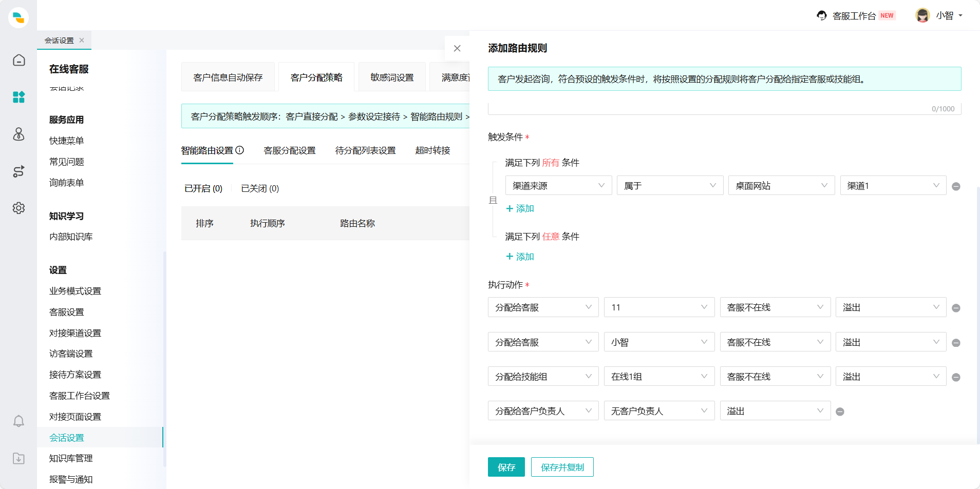Click the download icon at sidebar bottom
980x489 pixels.
[x=18, y=458]
